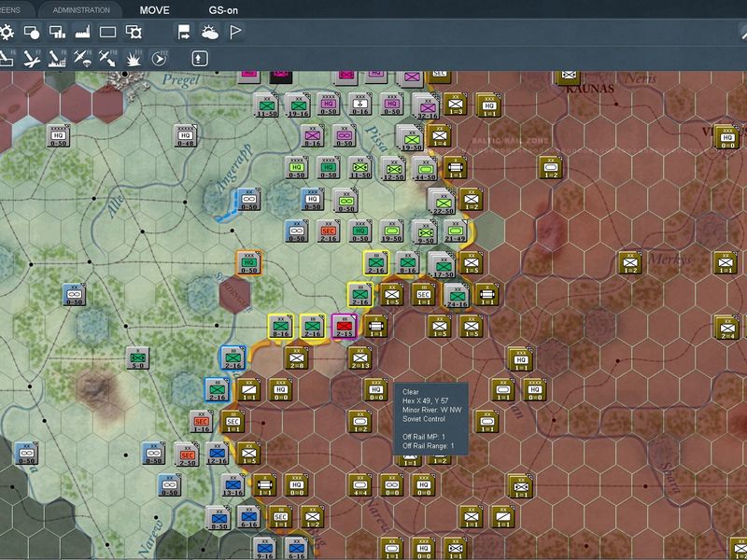Viewport: 747px width, 560px height.
Task: Click the Merkys river label
Action: (669, 260)
